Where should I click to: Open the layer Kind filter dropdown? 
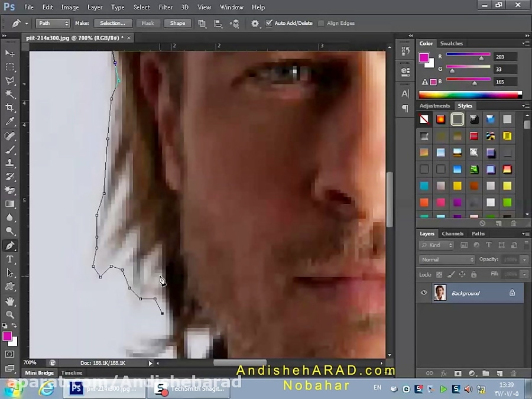436,245
